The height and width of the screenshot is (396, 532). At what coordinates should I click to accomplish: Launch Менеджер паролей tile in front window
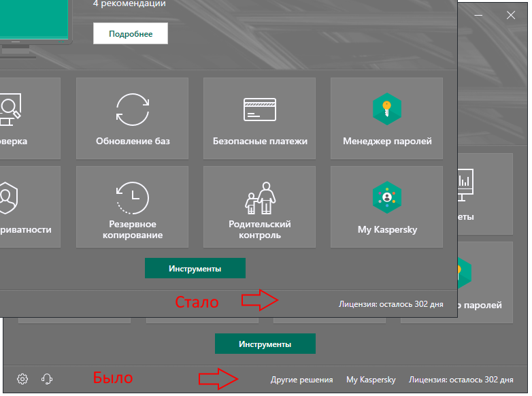click(387, 118)
